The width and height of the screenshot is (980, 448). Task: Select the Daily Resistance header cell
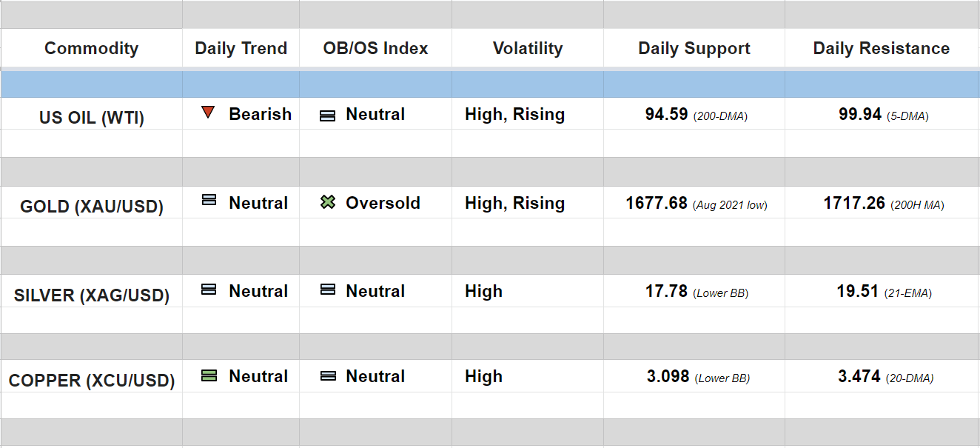point(881,49)
